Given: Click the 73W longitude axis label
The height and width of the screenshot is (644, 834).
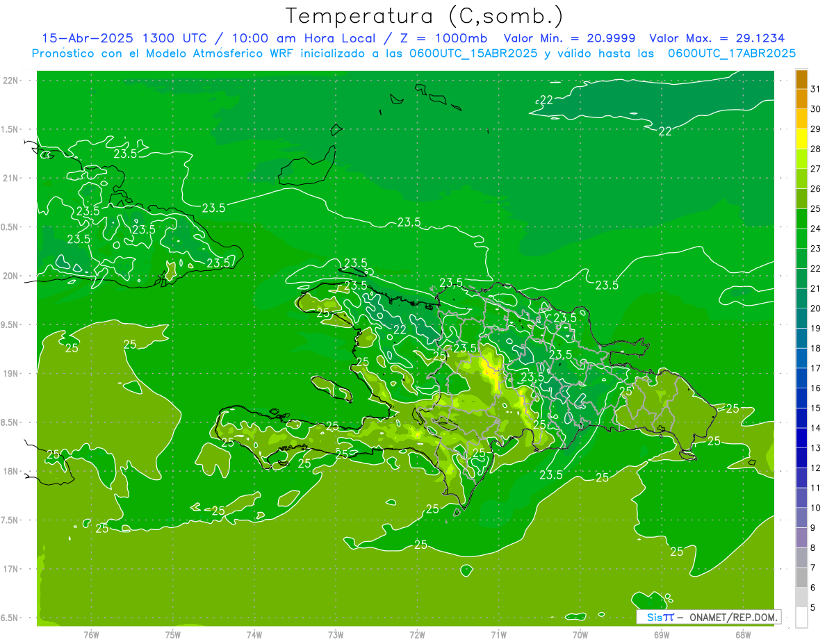Looking at the screenshot, I should point(336,634).
